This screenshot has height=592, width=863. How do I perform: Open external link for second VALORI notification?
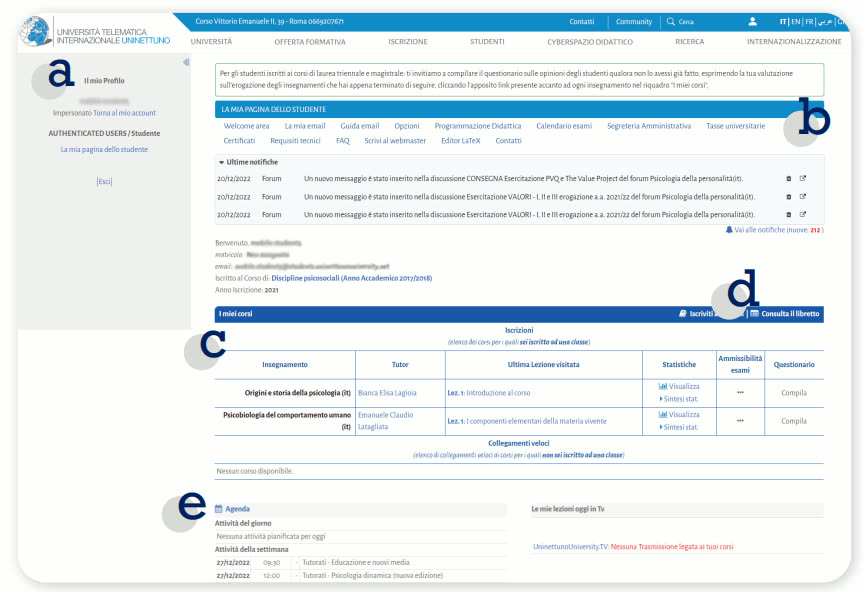[802, 196]
